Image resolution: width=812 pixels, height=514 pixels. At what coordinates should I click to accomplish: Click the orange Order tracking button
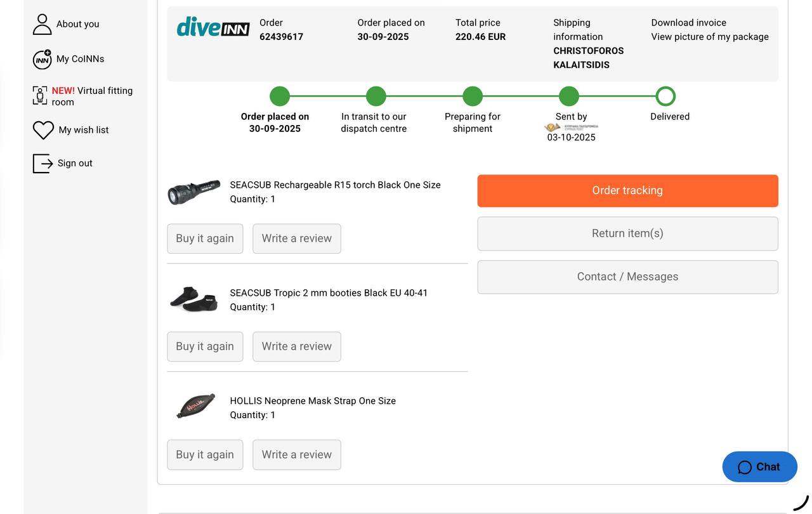(x=627, y=190)
